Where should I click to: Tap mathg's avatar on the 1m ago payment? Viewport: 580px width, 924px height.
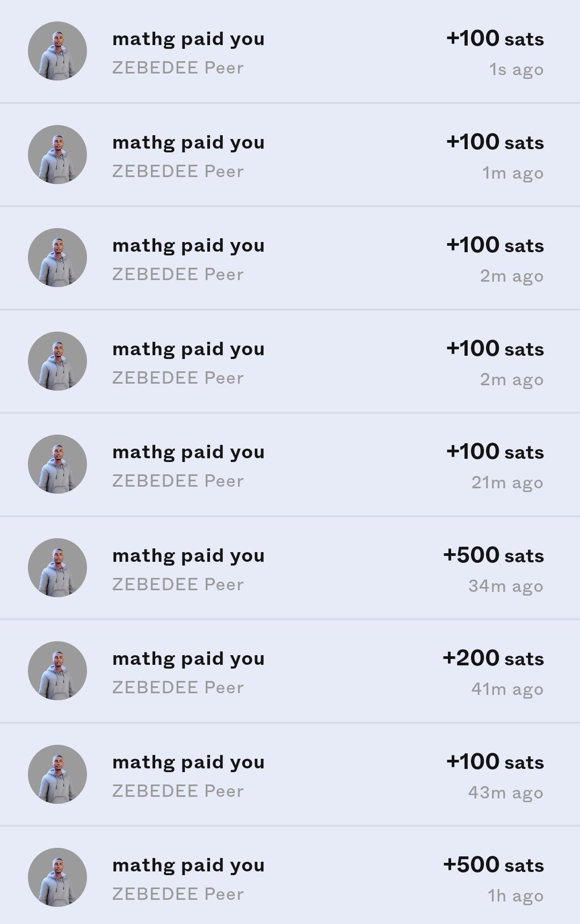(x=57, y=155)
